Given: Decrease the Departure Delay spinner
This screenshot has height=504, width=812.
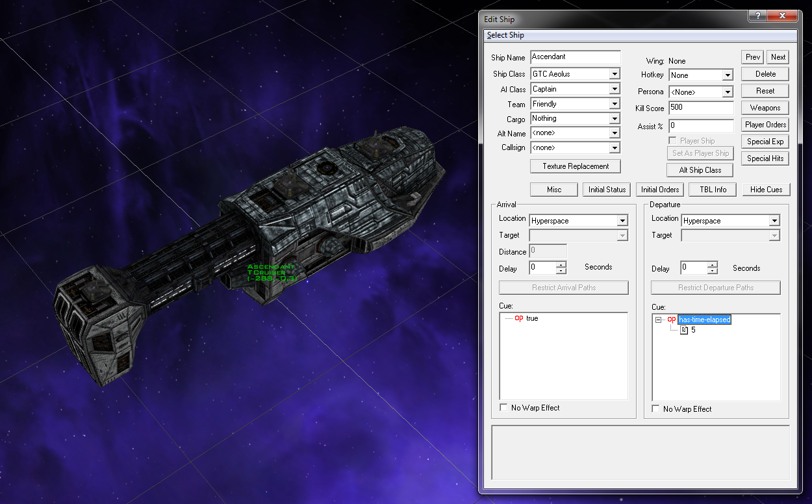Looking at the screenshot, I should click(713, 271).
